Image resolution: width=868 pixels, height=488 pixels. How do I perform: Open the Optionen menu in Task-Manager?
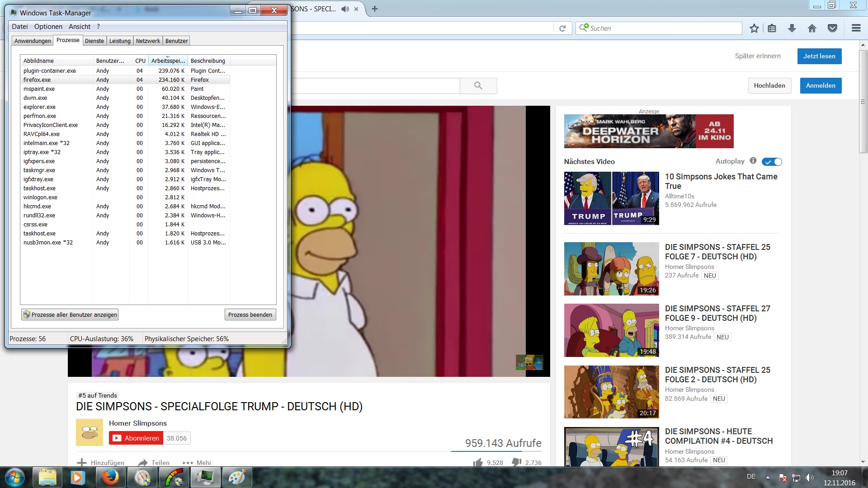coord(48,27)
